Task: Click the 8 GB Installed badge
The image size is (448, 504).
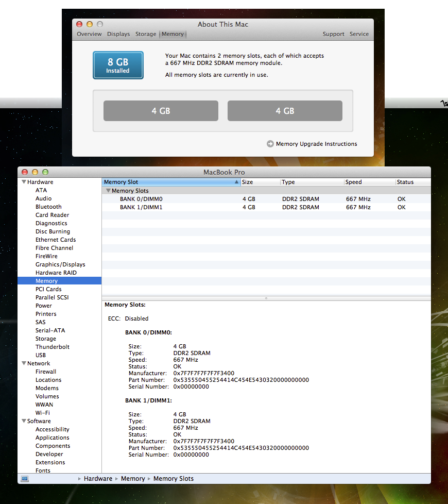Action: [118, 65]
